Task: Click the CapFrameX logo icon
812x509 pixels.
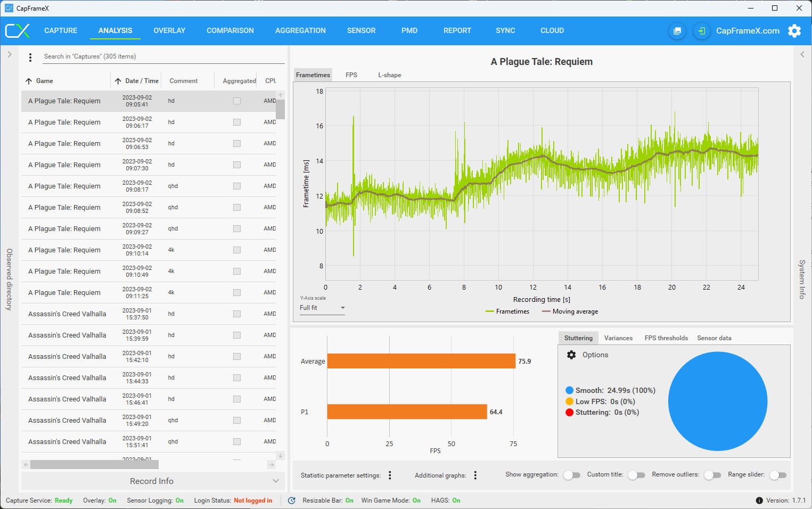Action: (x=18, y=30)
